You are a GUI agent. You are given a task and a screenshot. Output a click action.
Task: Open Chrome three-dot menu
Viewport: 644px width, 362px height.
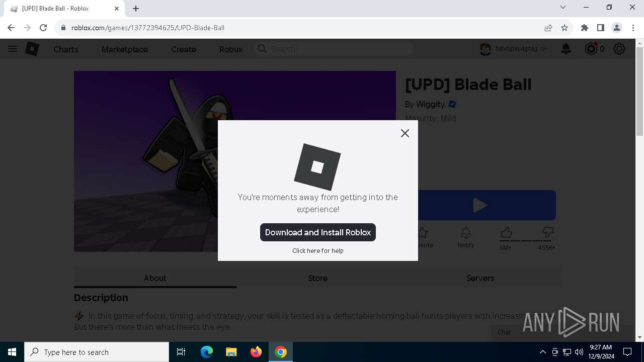pyautogui.click(x=633, y=28)
